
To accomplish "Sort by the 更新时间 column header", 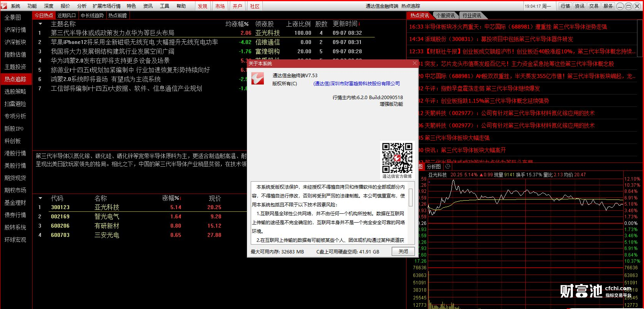I will tap(346, 24).
